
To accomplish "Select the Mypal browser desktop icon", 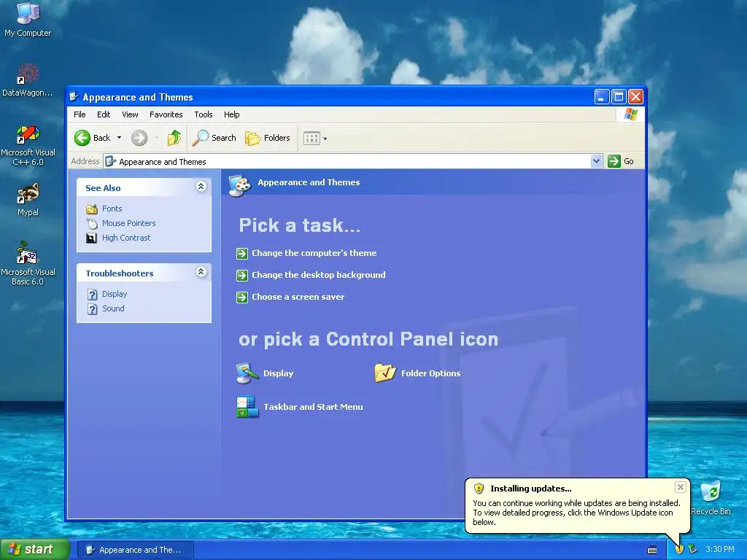I will coord(28,200).
